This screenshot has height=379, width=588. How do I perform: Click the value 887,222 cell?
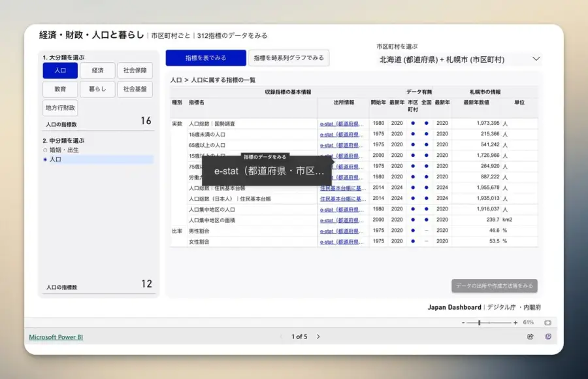click(490, 176)
